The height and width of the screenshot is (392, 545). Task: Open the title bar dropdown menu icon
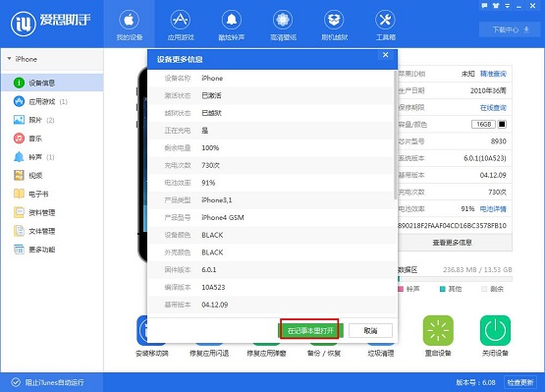(x=507, y=6)
